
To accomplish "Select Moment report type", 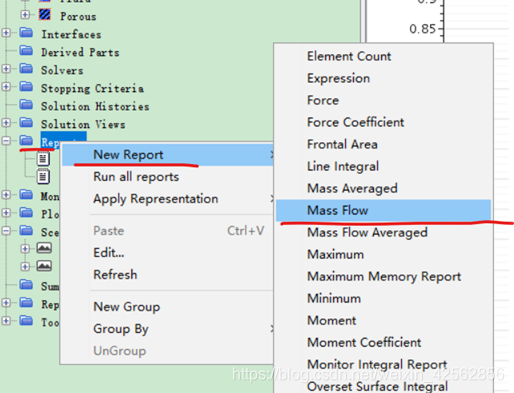I will (x=383, y=320).
